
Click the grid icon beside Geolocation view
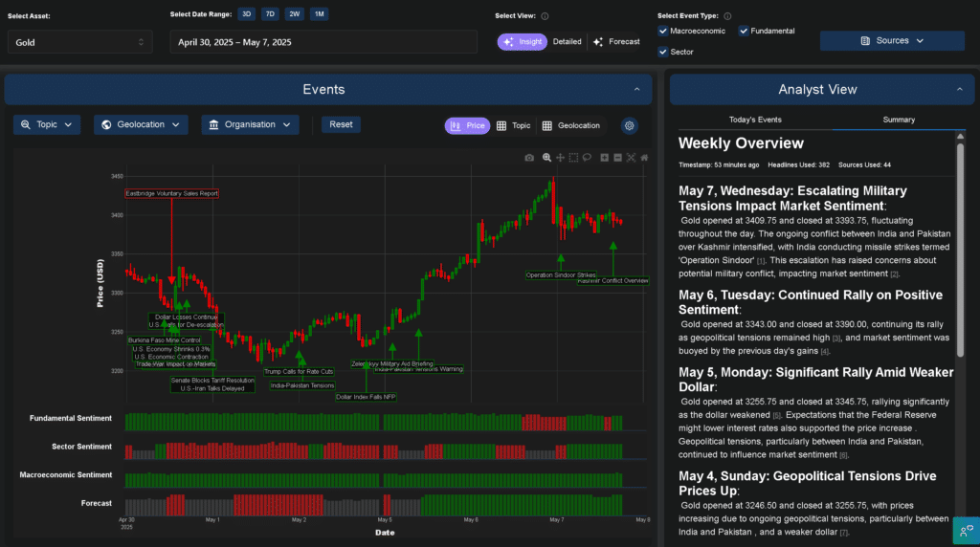point(546,125)
